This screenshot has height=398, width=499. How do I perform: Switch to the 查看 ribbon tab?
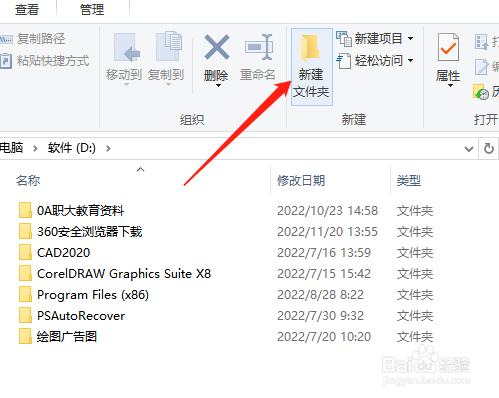(x=27, y=9)
